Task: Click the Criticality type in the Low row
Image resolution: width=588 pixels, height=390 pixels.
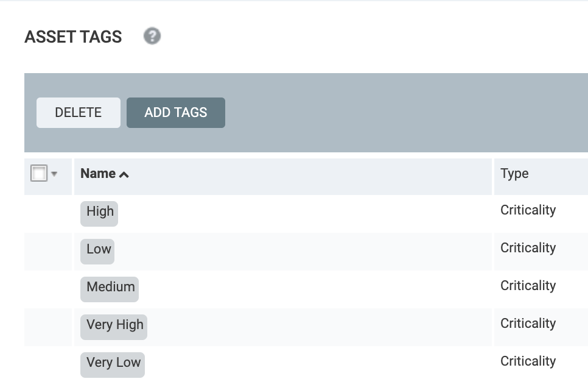Action: 528,248
